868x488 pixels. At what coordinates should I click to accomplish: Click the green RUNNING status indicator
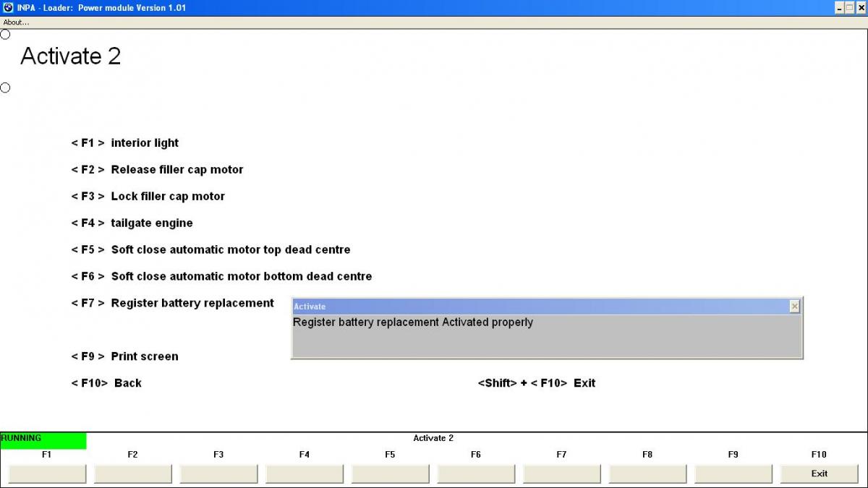43,440
